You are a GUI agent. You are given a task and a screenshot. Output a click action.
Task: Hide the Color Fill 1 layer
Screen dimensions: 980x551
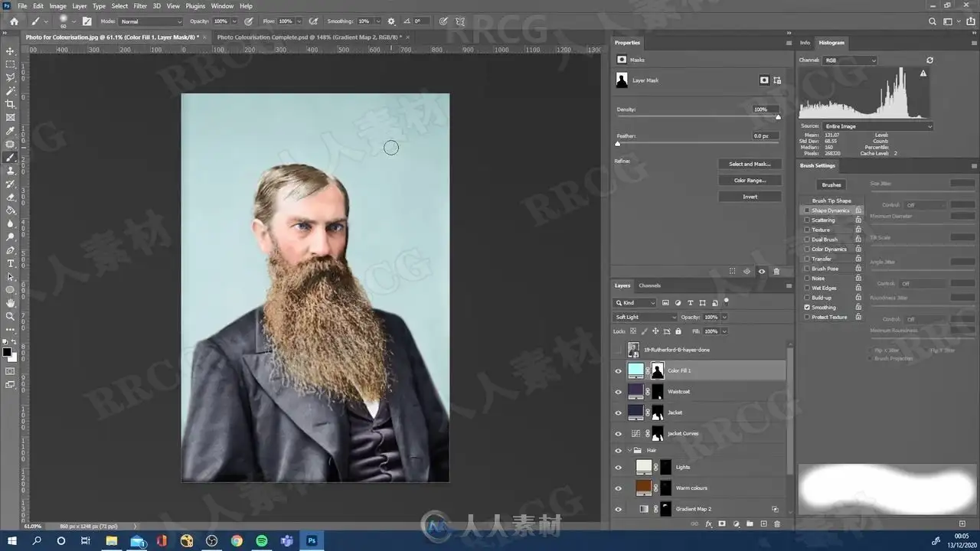coord(619,370)
